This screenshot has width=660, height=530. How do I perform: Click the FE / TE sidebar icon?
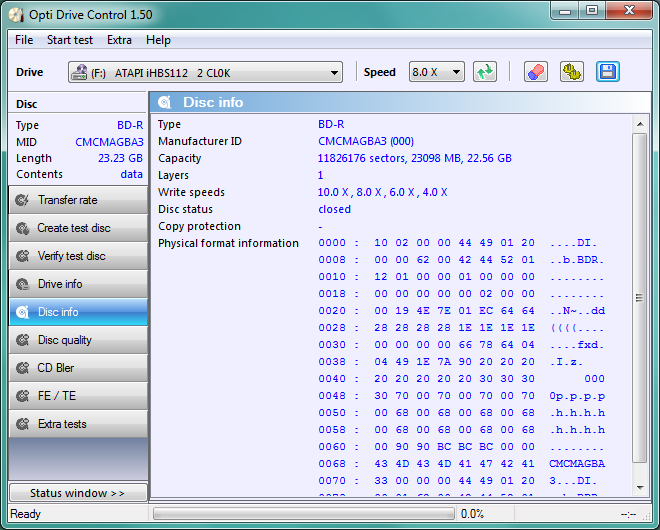[22, 396]
